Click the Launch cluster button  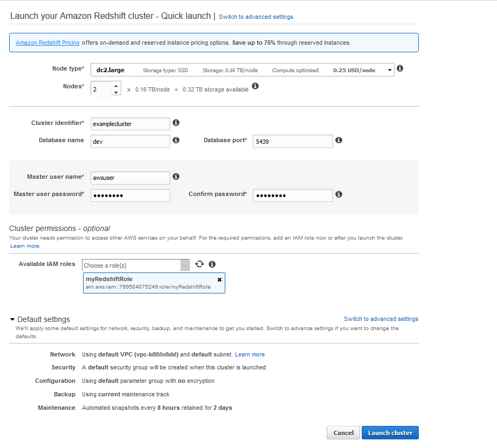tap(390, 433)
